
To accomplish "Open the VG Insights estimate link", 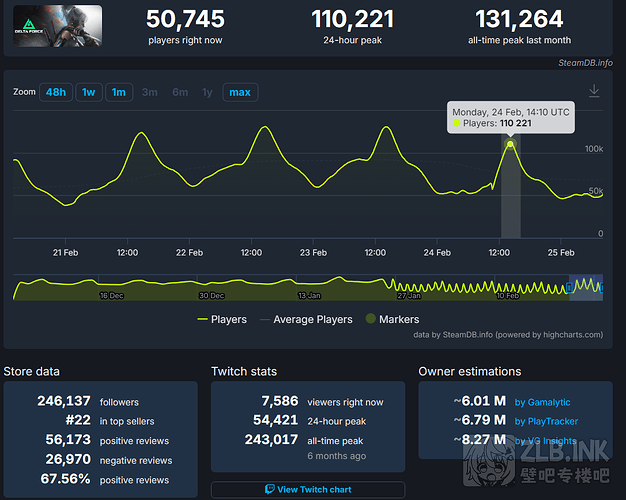I will coord(546,440).
